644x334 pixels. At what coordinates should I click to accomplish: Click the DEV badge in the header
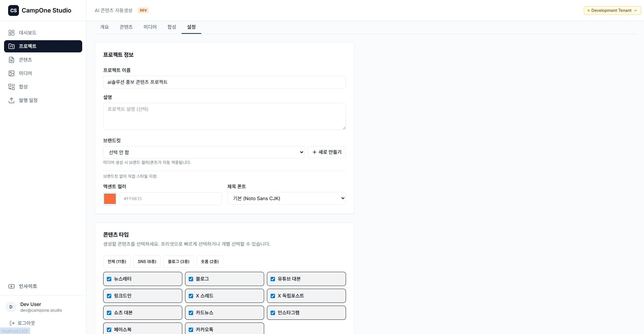[143, 10]
